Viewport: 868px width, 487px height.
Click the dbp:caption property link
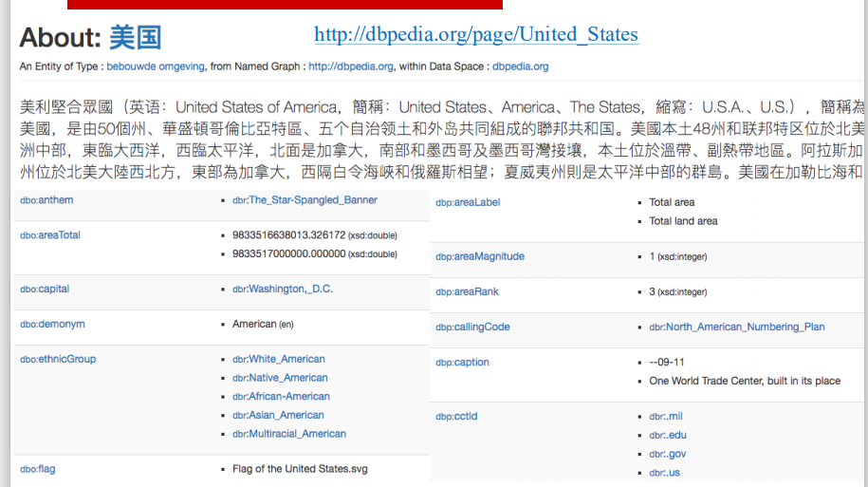462,363
